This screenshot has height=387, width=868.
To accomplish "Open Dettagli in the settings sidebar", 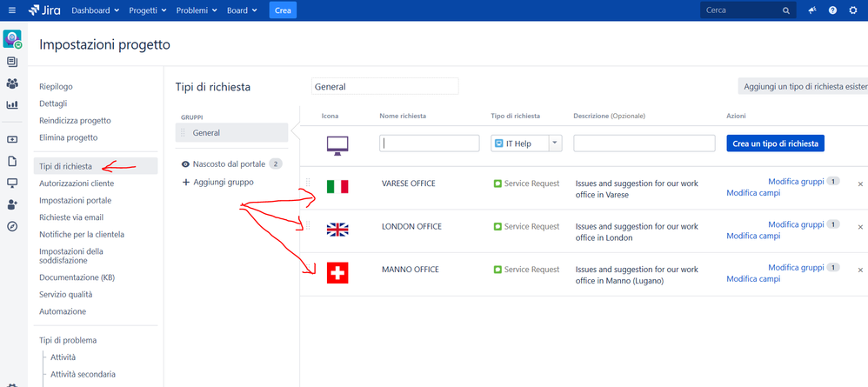I will click(54, 103).
